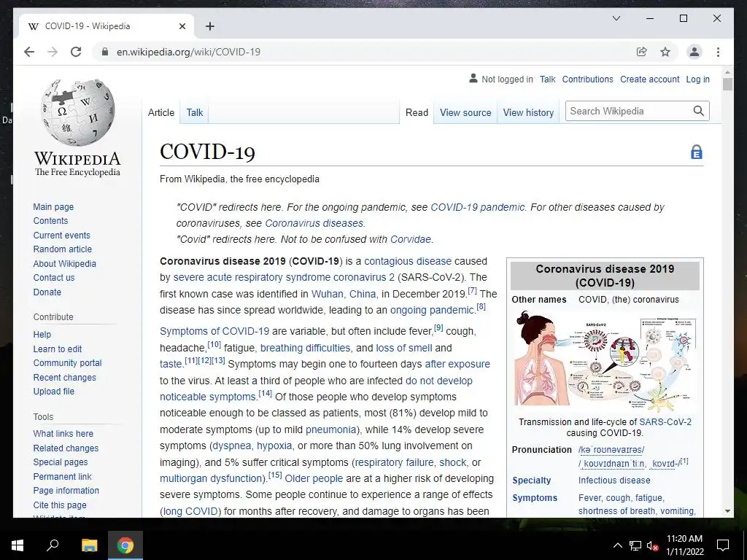The width and height of the screenshot is (747, 560).
Task: Open the View source tab
Action: pos(465,112)
